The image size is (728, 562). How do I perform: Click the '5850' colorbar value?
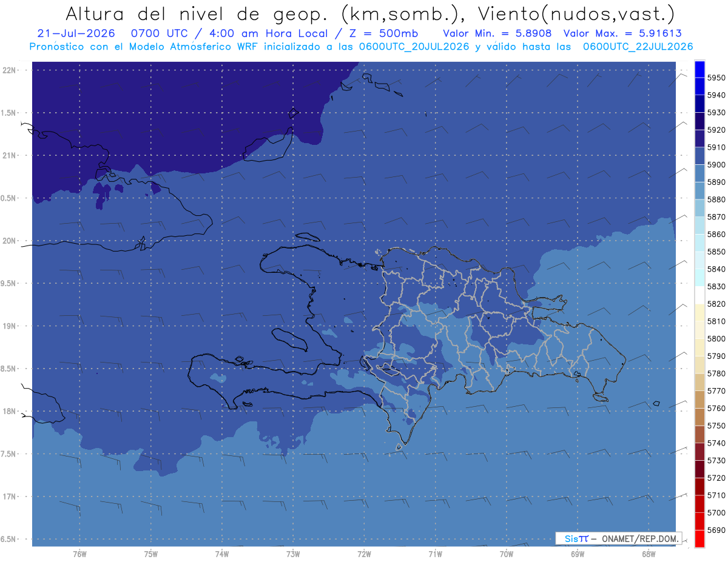coord(716,252)
